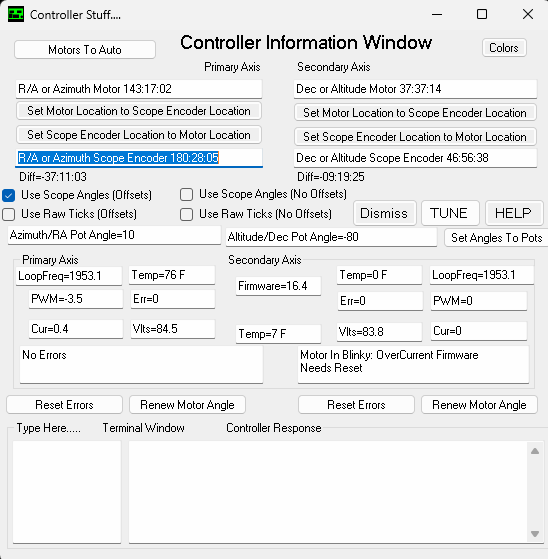Click the Motor In Blinky error message box

pos(413,365)
